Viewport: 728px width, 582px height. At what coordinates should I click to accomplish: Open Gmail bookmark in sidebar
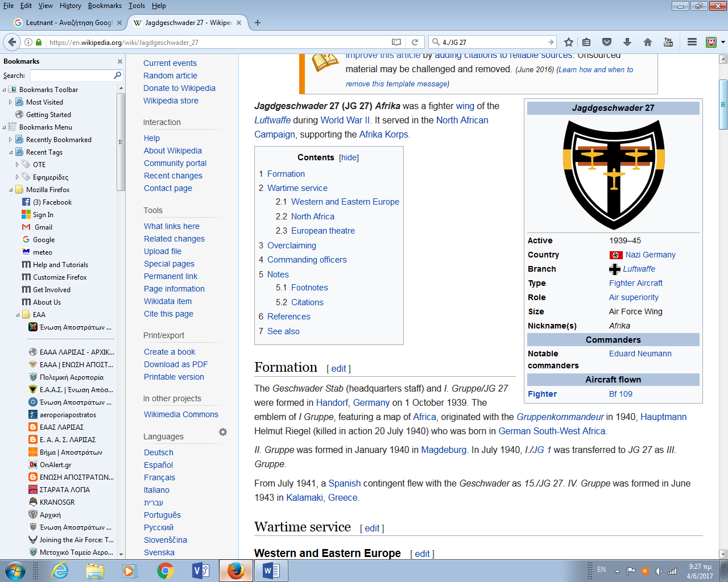tap(43, 227)
